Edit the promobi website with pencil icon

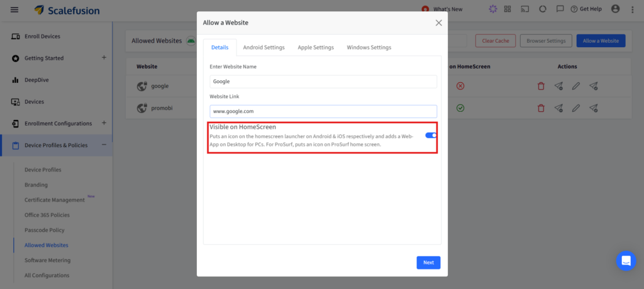[575, 108]
